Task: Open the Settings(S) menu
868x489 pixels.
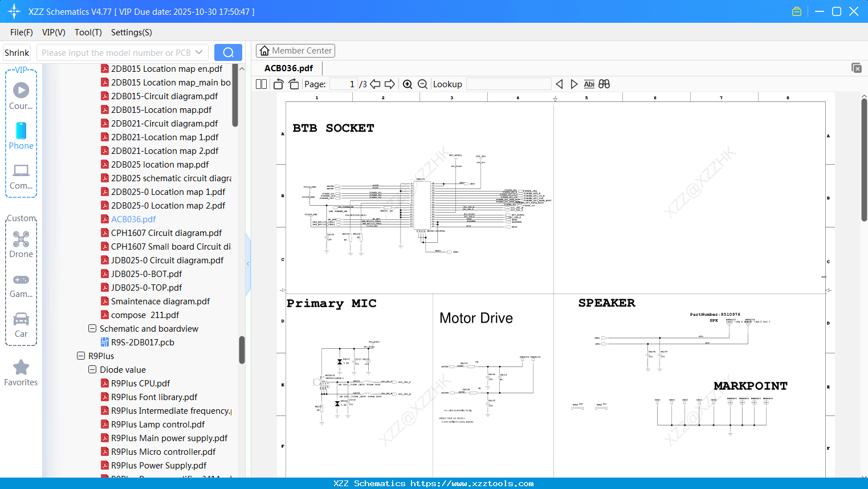Action: click(132, 32)
